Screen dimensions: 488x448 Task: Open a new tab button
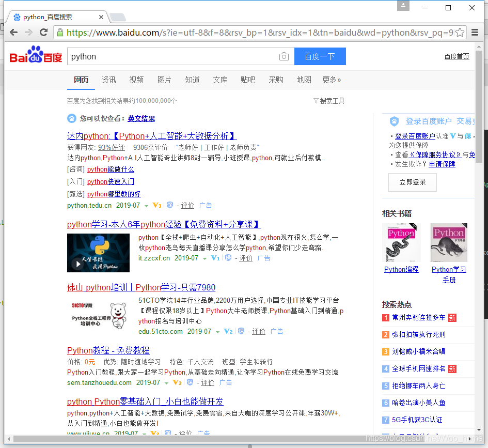[x=118, y=17]
